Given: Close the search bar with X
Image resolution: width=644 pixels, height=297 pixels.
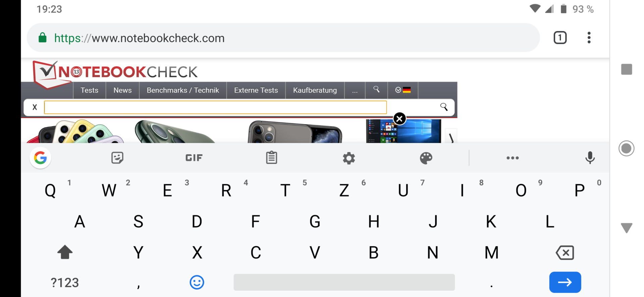Looking at the screenshot, I should [35, 107].
